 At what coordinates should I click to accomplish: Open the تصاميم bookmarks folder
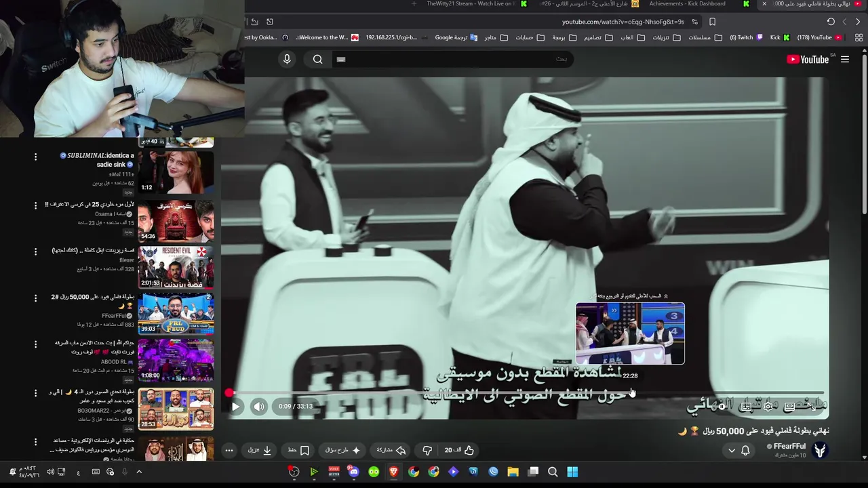(597, 37)
